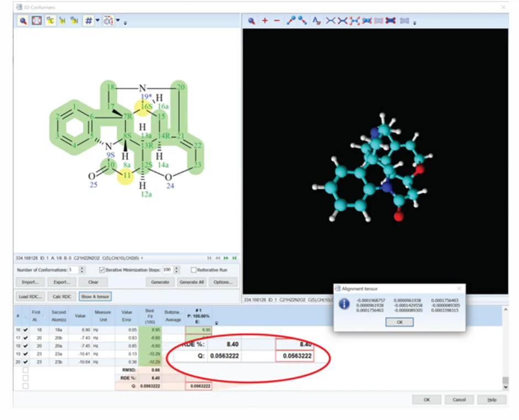Toggle Iterative Minimization Steps checkbox
The height and width of the screenshot is (420, 519).
(x=102, y=270)
